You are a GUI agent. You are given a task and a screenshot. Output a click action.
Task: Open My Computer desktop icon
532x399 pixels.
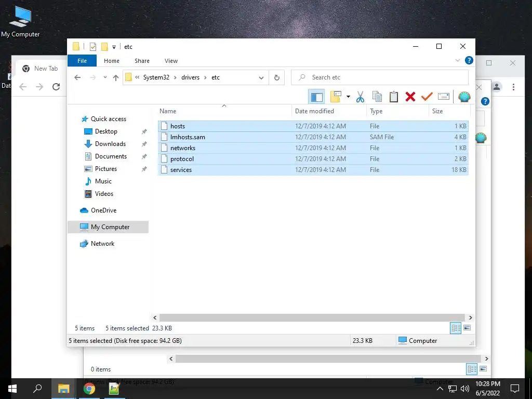[20, 22]
